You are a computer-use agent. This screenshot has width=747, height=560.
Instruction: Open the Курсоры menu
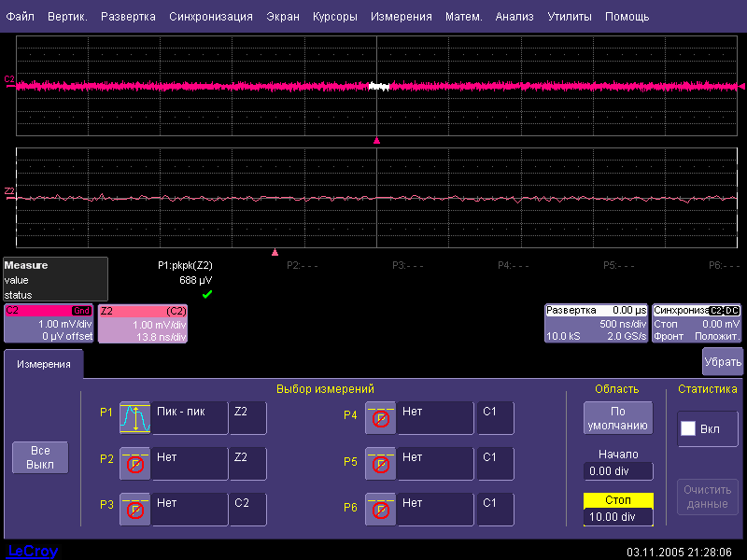click(x=333, y=17)
